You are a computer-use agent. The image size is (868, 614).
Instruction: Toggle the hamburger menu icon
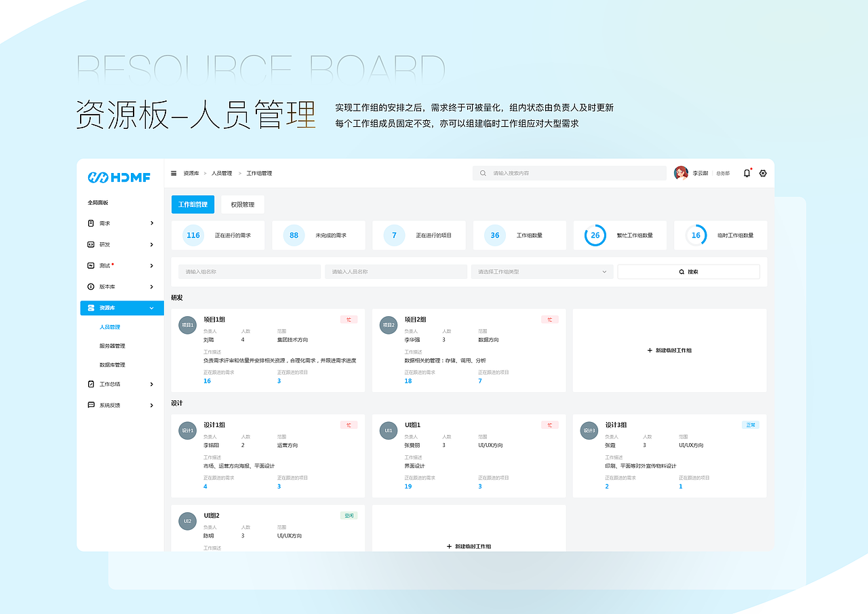174,173
